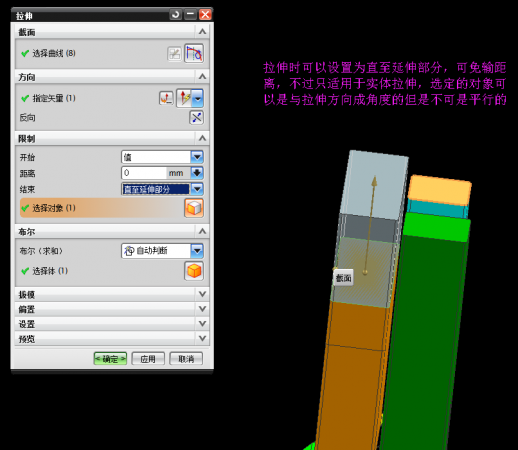The image size is (518, 450).
Task: Expand the 预览 section
Action: 202,338
